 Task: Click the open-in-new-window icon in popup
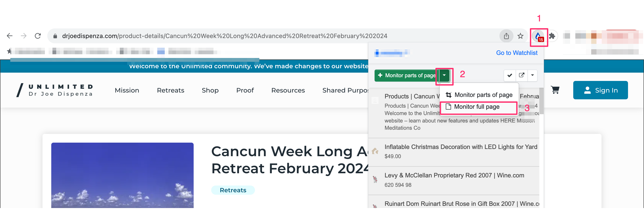point(522,75)
